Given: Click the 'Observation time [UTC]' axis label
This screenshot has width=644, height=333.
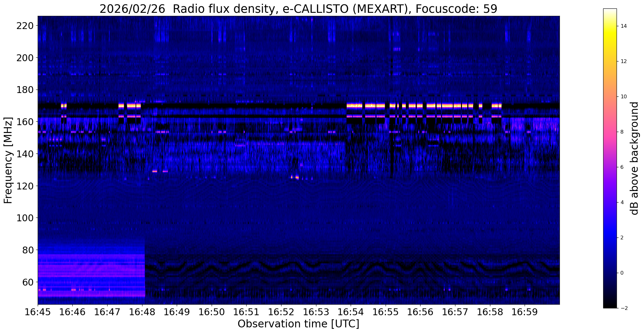Looking at the screenshot, I should pos(298,324).
